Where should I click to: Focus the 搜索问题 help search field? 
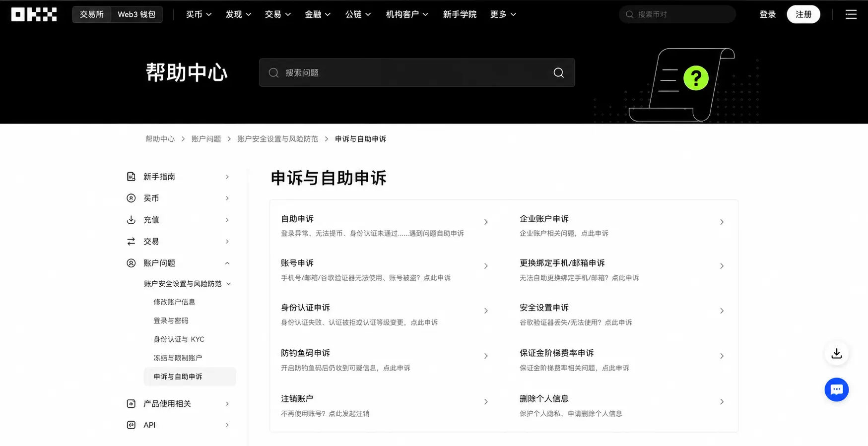tap(417, 73)
